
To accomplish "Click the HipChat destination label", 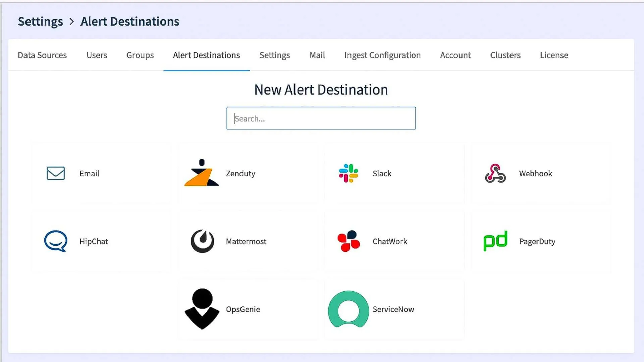I will point(94,241).
